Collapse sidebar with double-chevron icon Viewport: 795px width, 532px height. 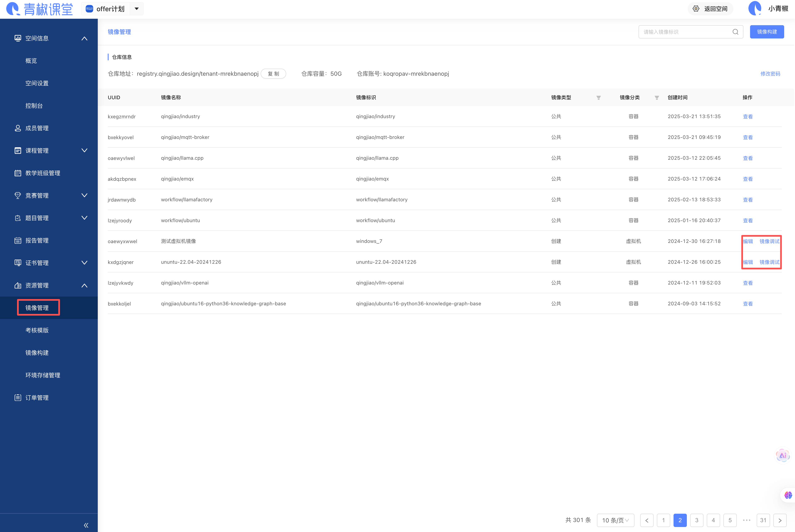coord(86,525)
